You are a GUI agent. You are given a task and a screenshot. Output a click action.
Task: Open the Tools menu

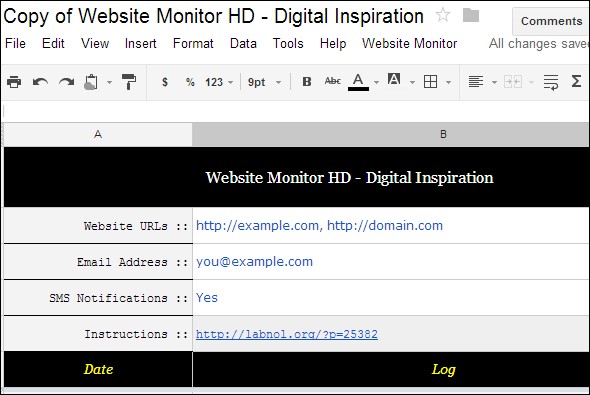tap(288, 44)
